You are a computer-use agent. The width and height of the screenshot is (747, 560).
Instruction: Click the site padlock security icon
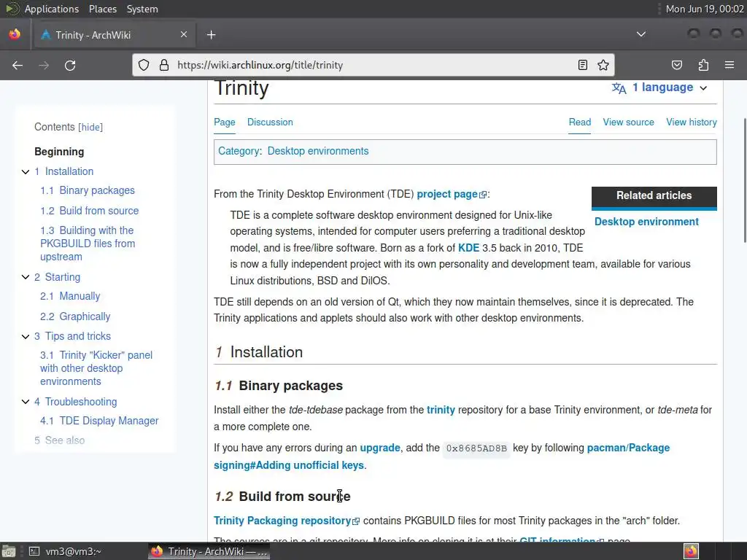[164, 65]
